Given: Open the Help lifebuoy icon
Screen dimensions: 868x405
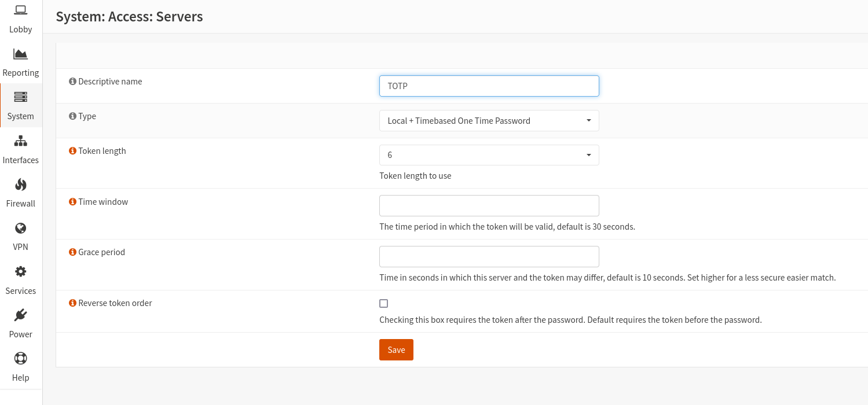Looking at the screenshot, I should [x=21, y=359].
